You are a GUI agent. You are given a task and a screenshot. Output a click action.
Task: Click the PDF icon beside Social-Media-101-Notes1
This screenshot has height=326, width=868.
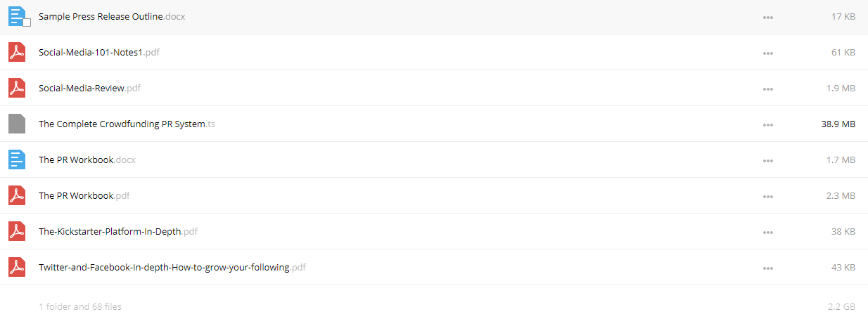[x=17, y=52]
